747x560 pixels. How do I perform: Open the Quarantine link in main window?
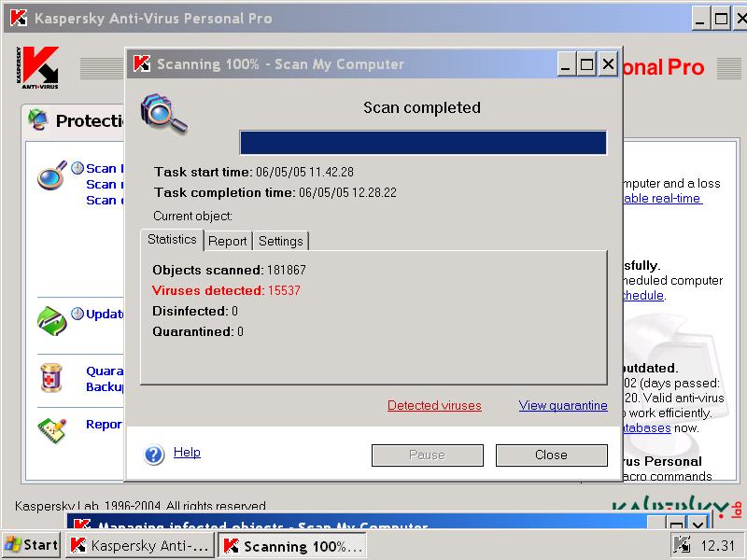(x=105, y=371)
